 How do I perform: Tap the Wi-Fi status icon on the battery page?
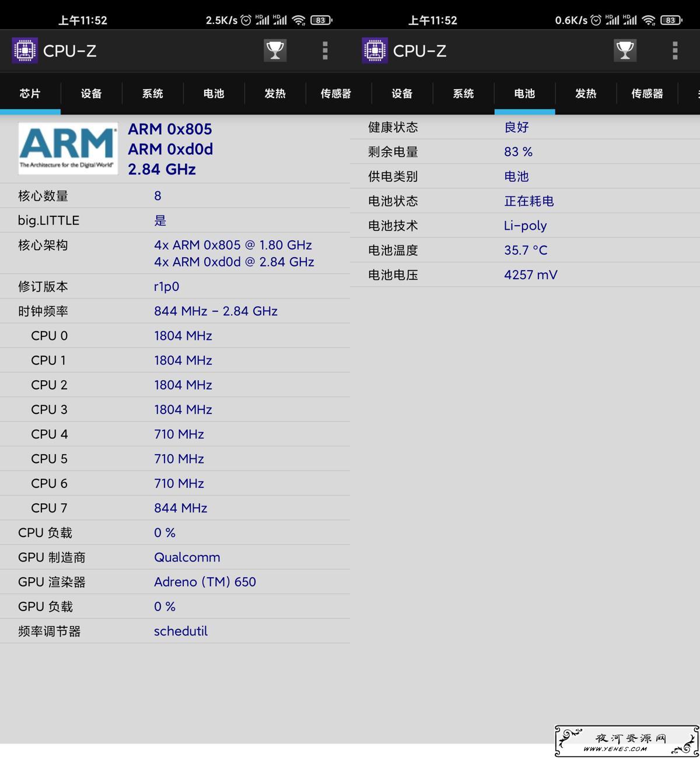649,20
